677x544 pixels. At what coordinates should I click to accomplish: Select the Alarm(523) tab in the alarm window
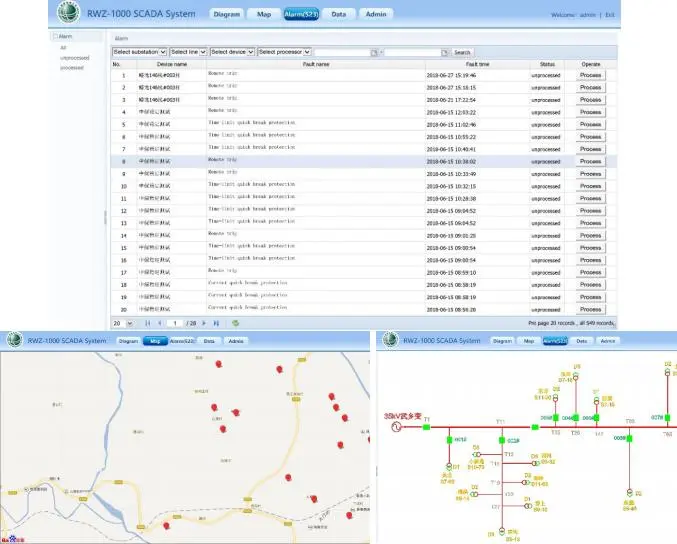301,14
